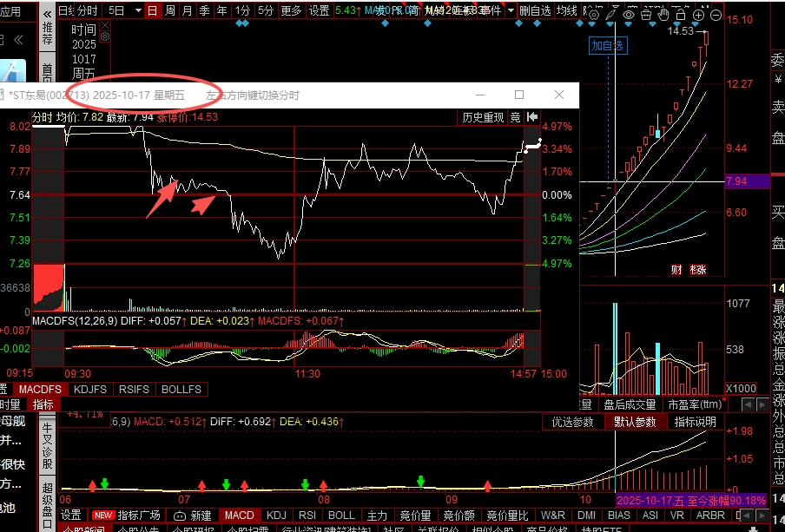The height and width of the screenshot is (532, 785).
Task: Click 均线 in top toolbar
Action: pyautogui.click(x=567, y=10)
